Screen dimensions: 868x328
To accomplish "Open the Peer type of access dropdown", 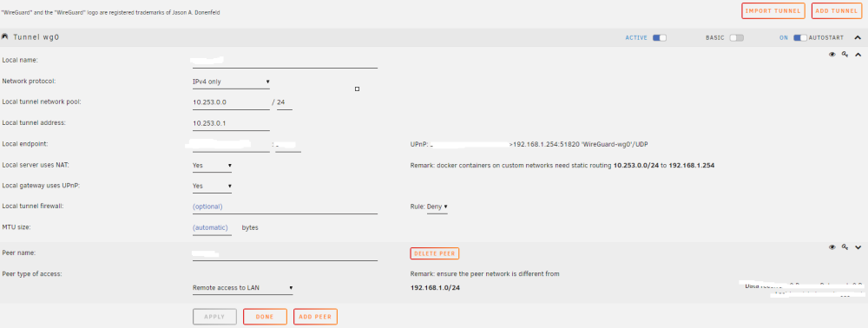I will [242, 288].
